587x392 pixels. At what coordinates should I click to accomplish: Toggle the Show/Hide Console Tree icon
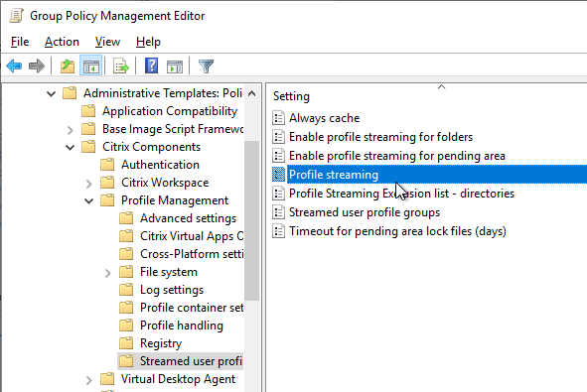point(91,66)
